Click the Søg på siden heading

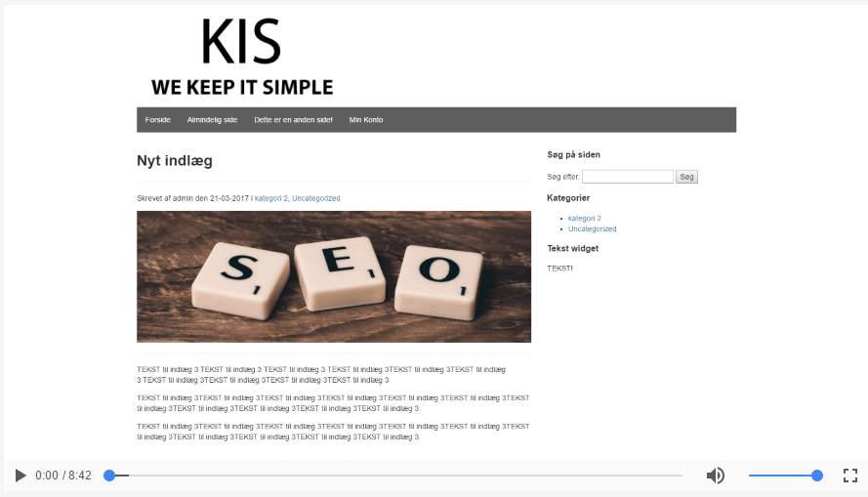573,154
